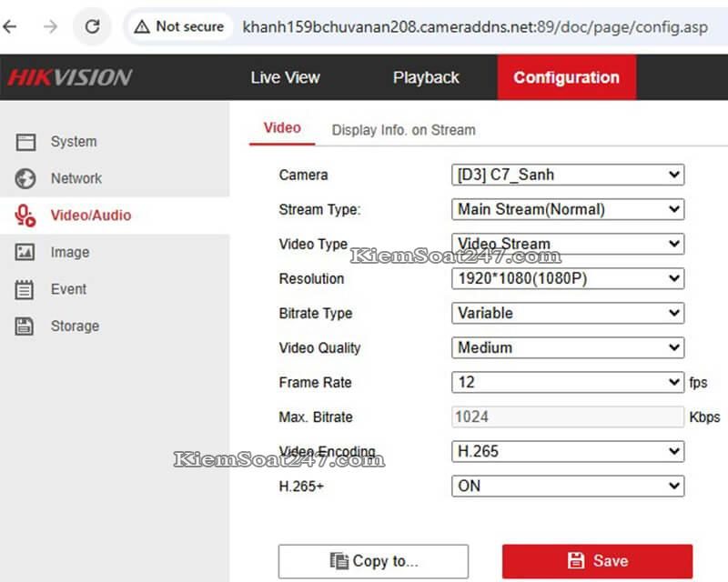Switch to the Live View tab
Viewport: 728px width, 582px height.
(285, 77)
